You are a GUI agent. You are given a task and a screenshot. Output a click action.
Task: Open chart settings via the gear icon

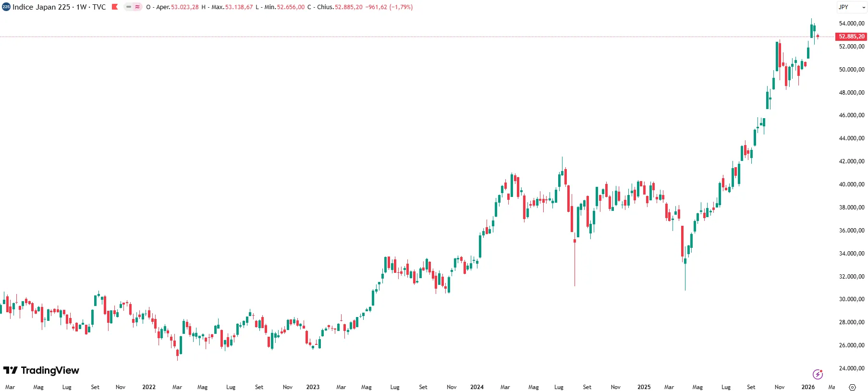852,387
